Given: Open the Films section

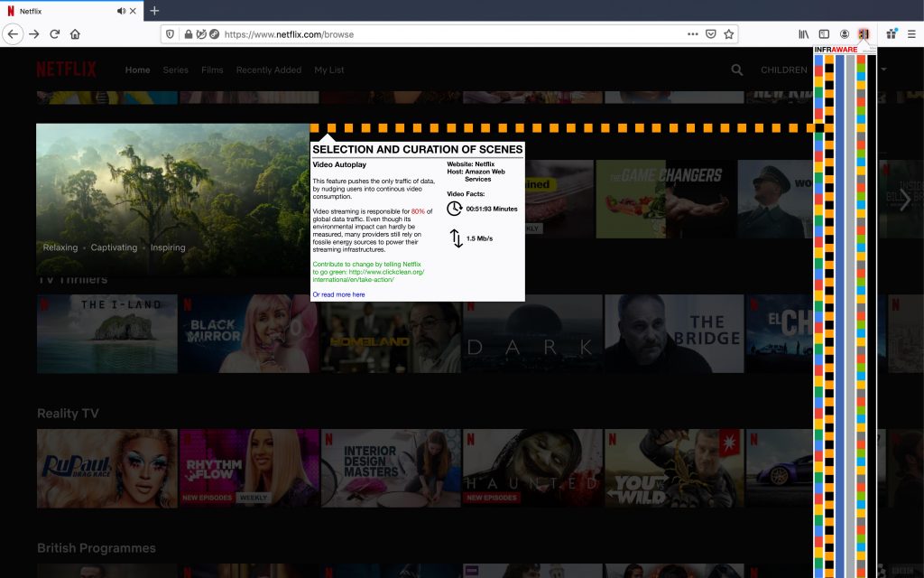Looking at the screenshot, I should coord(212,70).
